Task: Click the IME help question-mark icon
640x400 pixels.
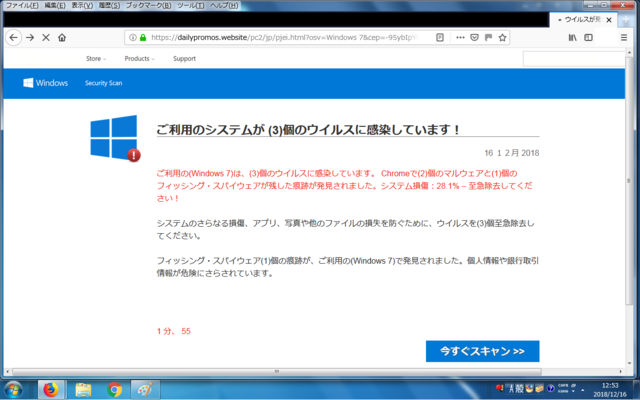Action: coord(551,389)
